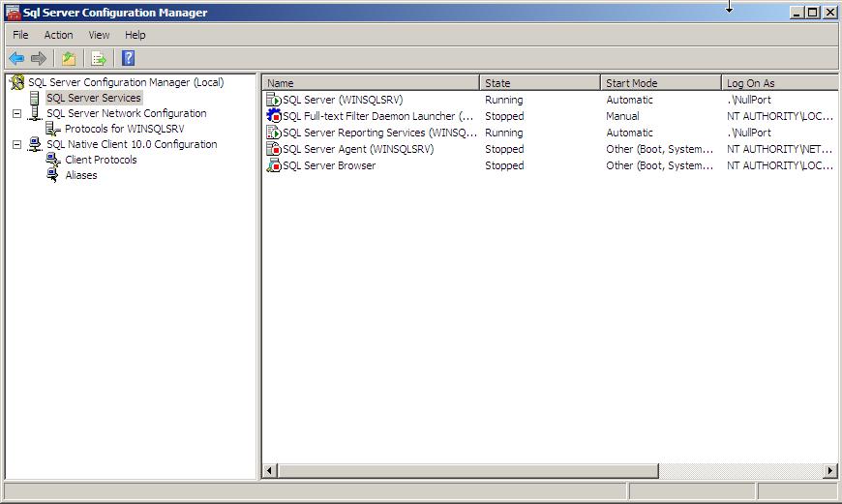Click the stopped SQL Server Agent icon
The height and width of the screenshot is (504, 842).
click(274, 149)
